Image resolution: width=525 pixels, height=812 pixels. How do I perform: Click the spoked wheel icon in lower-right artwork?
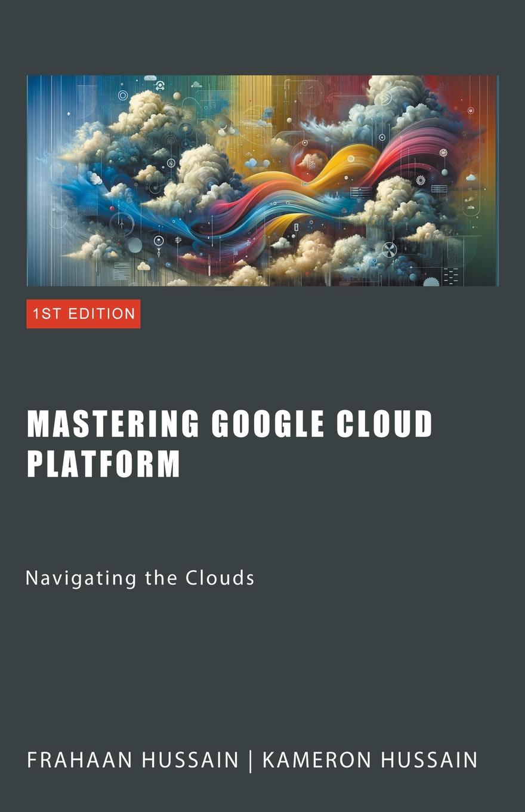click(x=389, y=250)
